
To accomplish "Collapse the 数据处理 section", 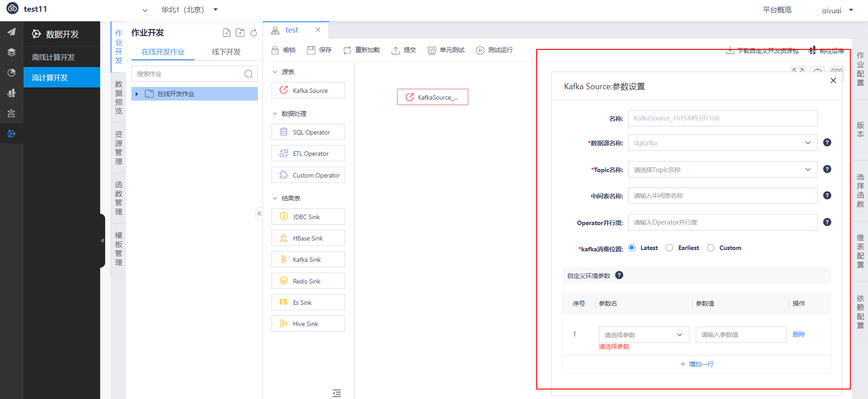I will click(x=275, y=114).
